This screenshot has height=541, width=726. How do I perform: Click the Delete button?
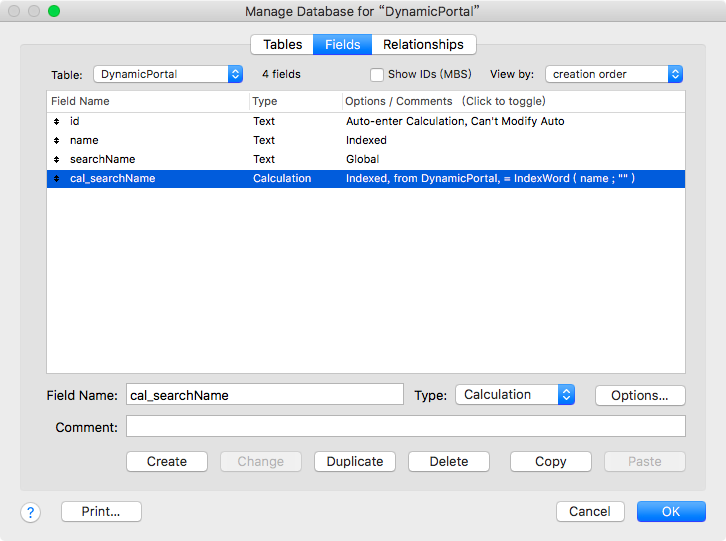tap(449, 462)
